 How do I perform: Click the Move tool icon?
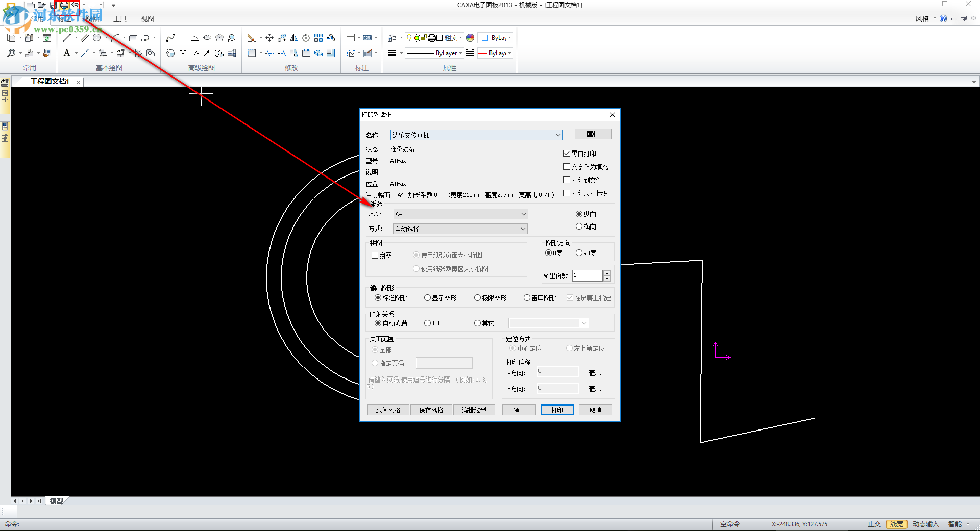269,38
